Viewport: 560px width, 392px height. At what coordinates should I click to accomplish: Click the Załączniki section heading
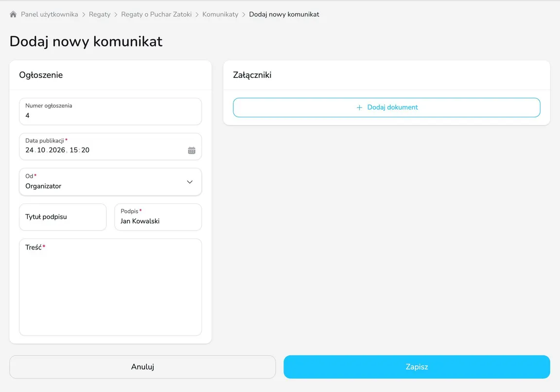tap(252, 75)
